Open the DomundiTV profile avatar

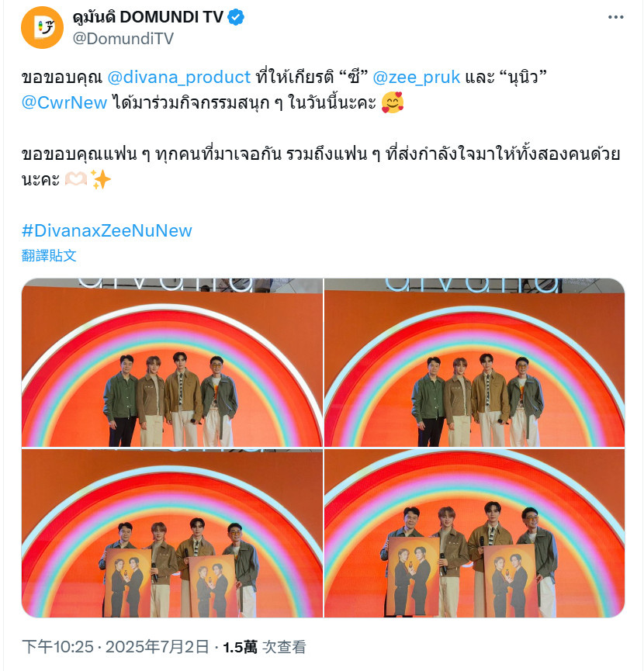pyautogui.click(x=42, y=27)
